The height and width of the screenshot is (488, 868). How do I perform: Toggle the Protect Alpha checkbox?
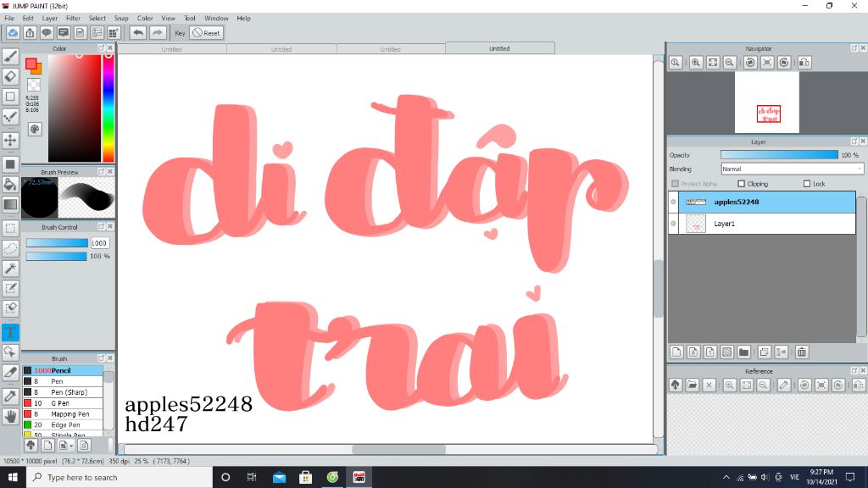pyautogui.click(x=675, y=184)
